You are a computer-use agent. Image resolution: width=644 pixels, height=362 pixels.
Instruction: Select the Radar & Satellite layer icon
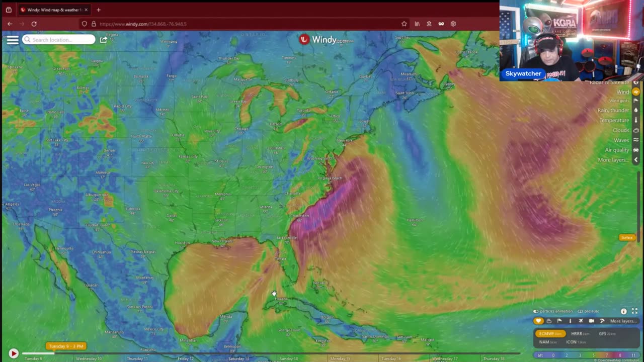[636, 82]
